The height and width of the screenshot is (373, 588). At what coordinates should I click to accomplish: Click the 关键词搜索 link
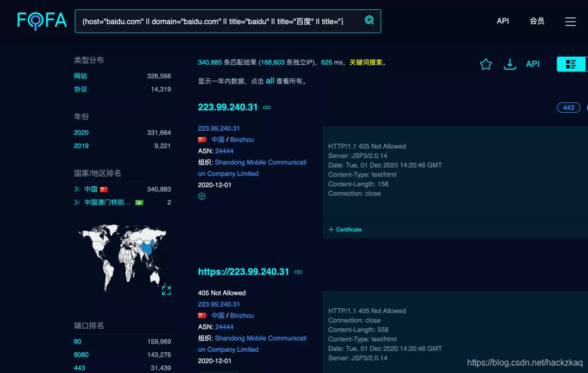pos(366,62)
